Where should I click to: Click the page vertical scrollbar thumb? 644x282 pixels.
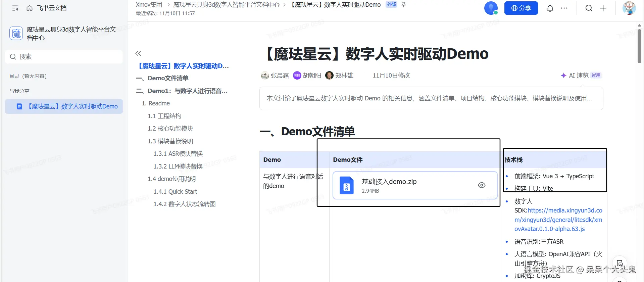click(639, 46)
